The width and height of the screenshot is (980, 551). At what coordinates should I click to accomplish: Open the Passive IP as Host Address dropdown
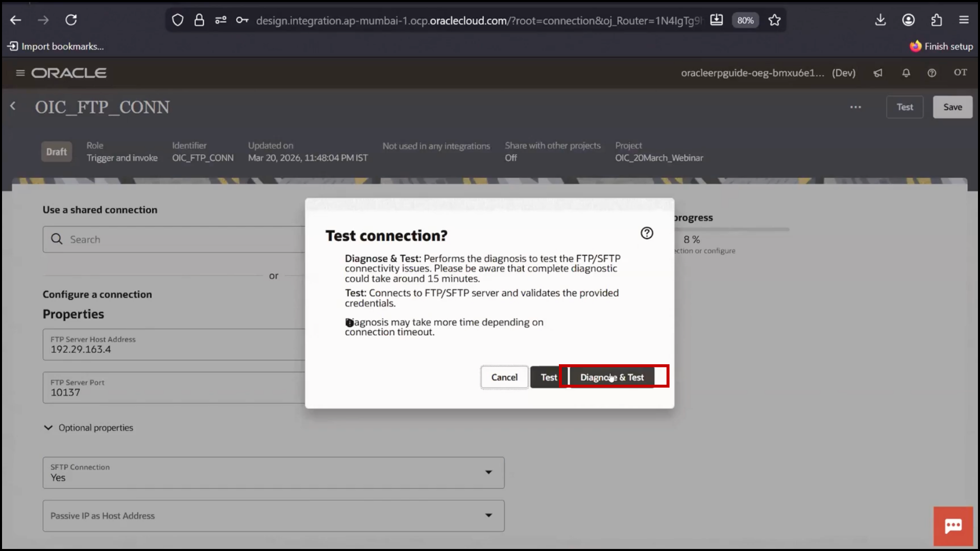point(274,516)
